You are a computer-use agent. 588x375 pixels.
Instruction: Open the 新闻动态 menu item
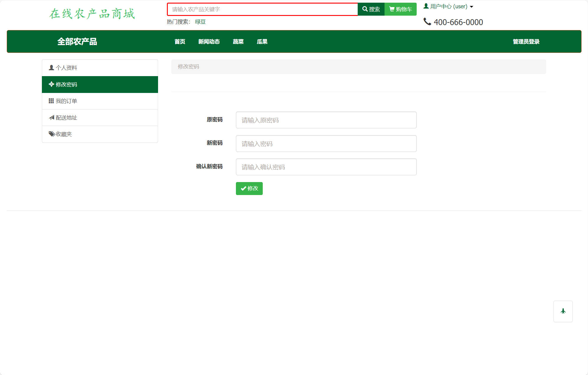(209, 42)
